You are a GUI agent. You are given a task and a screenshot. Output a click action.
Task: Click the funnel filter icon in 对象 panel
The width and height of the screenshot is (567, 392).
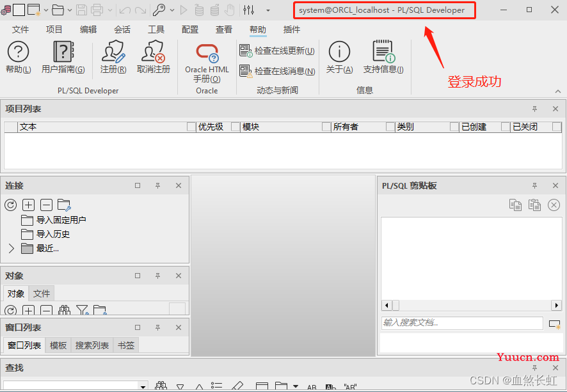pos(83,310)
